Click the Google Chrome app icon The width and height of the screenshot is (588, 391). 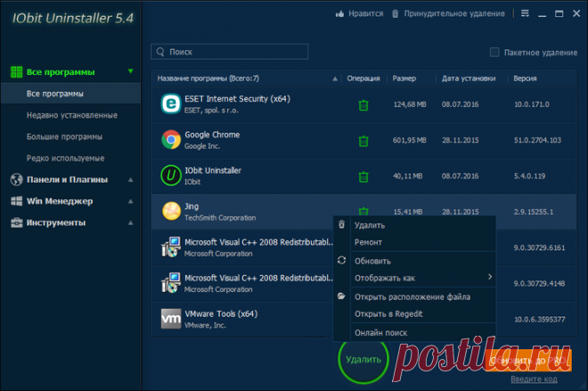171,140
